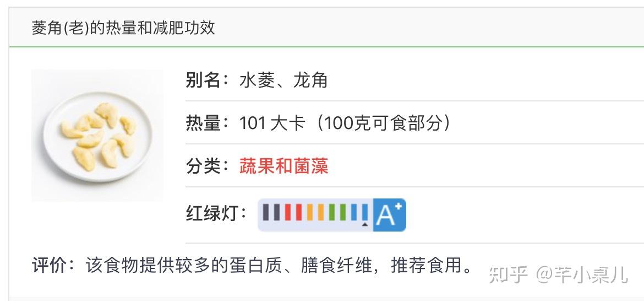Click the first orange rating bar
The height and width of the screenshot is (301, 644).
click(310, 212)
